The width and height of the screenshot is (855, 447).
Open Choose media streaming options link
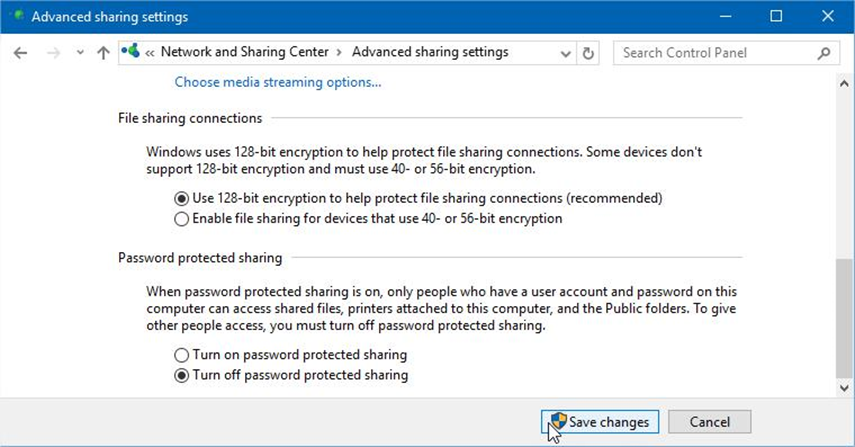tap(278, 82)
